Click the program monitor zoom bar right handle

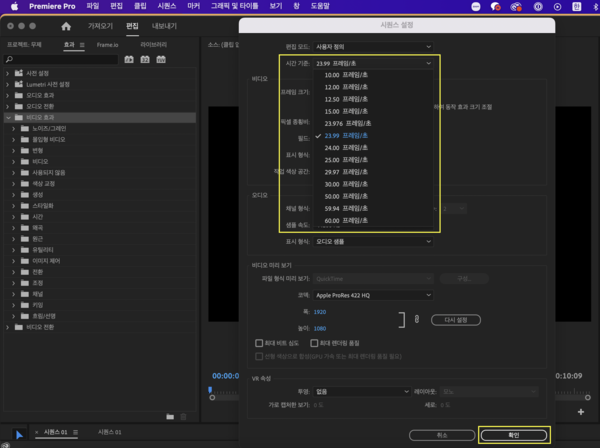[588, 397]
